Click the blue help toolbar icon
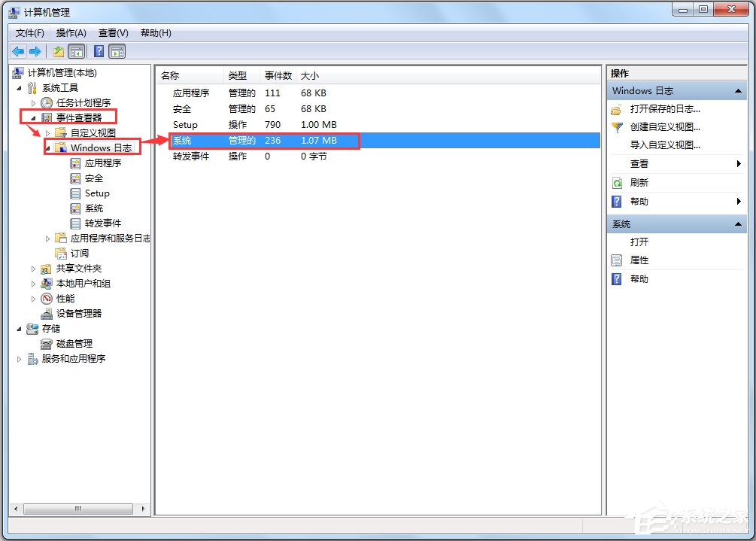The height and width of the screenshot is (541, 756). click(99, 52)
